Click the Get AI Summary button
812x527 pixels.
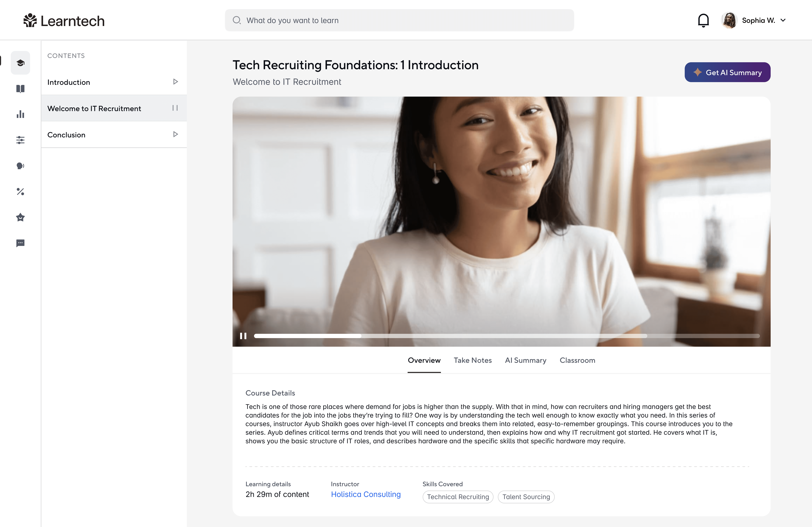727,72
